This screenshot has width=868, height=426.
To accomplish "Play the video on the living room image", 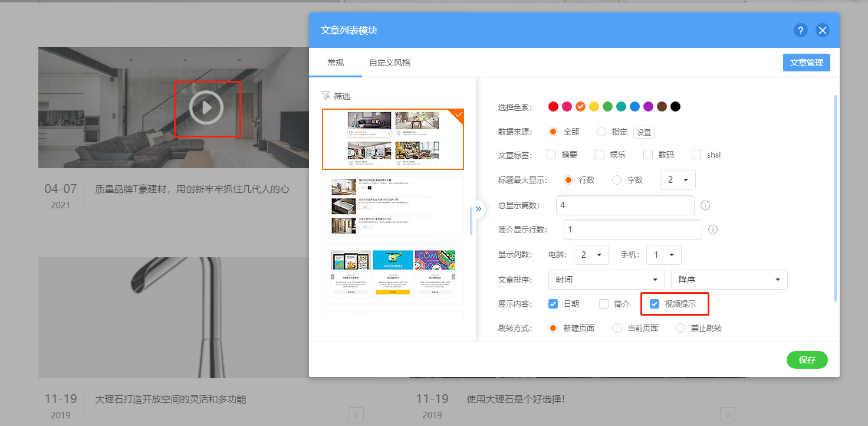I will pyautogui.click(x=206, y=107).
